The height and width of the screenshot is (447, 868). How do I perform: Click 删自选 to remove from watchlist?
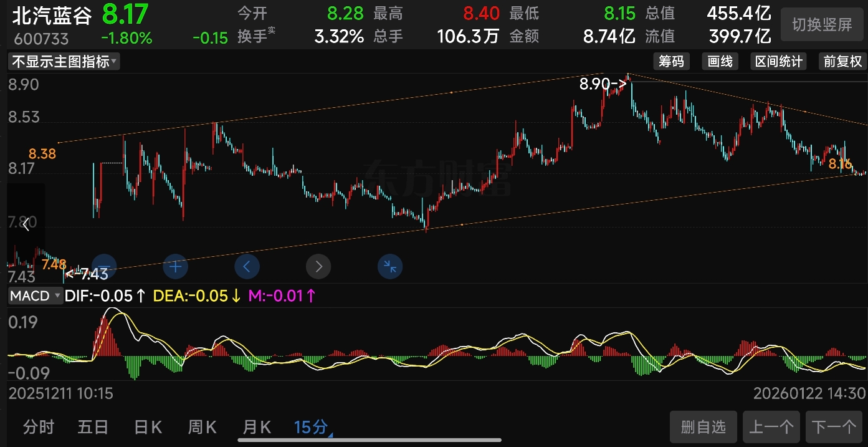(703, 427)
